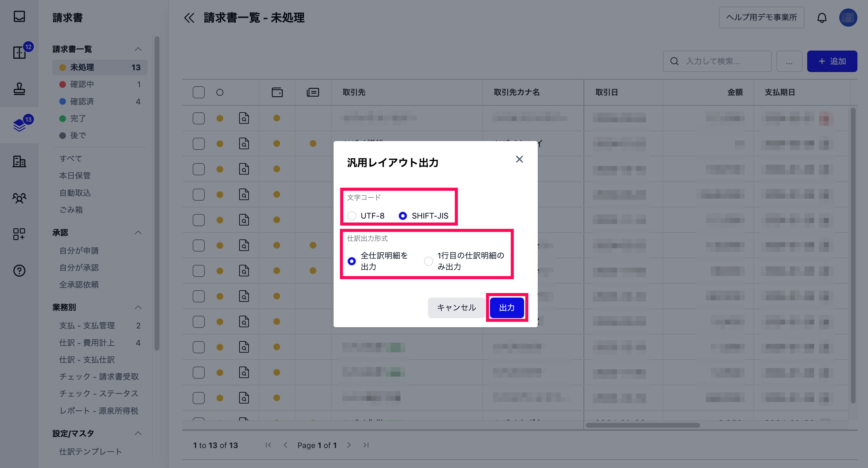Screen dimensions: 868x468
Task: Open すべて in the sidebar
Action: tap(70, 159)
